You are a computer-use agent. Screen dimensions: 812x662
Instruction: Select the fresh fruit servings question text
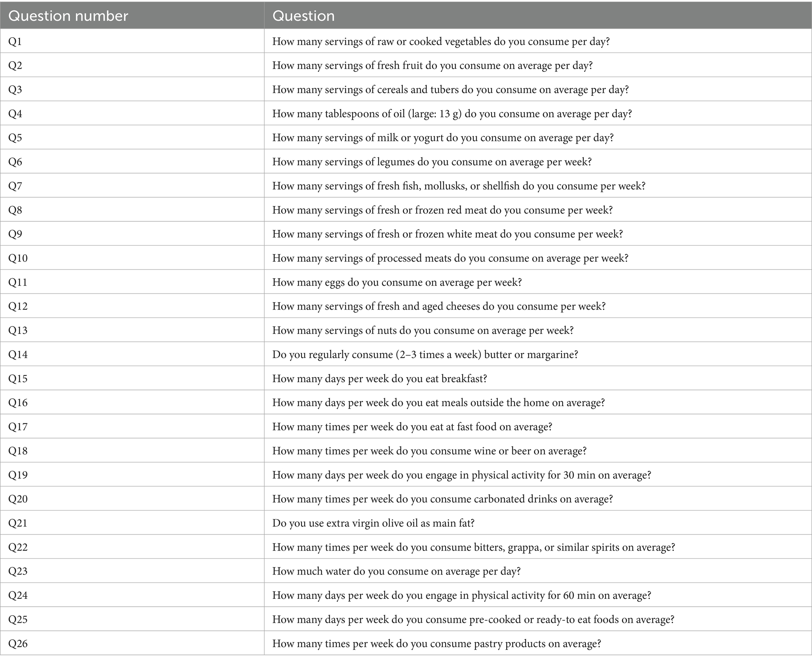(x=432, y=65)
